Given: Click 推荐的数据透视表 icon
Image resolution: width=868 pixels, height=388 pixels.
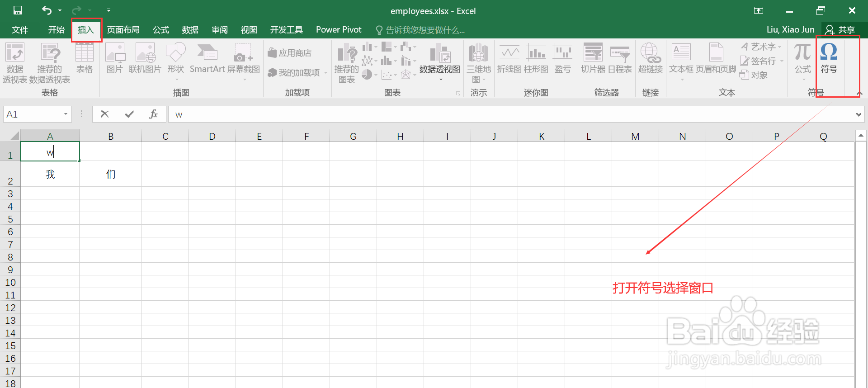Looking at the screenshot, I should [50, 63].
